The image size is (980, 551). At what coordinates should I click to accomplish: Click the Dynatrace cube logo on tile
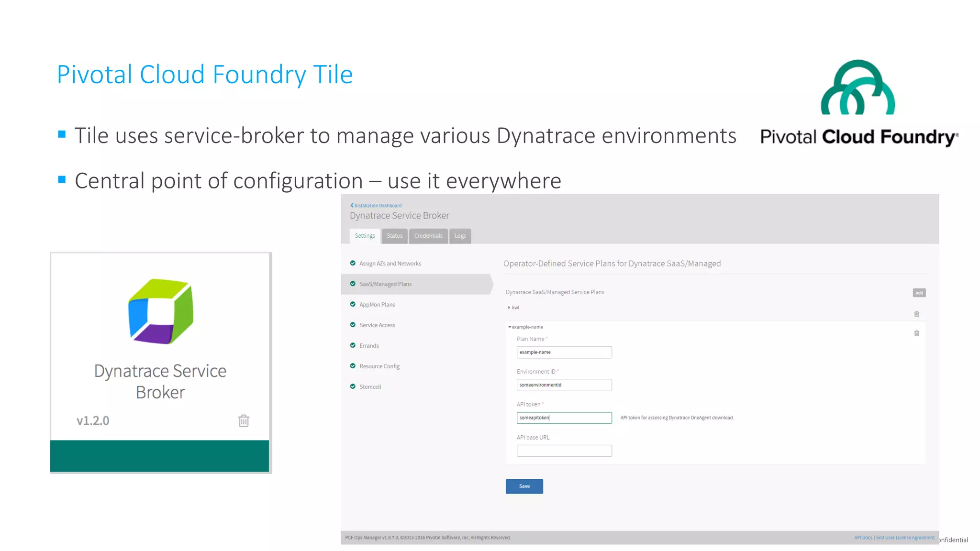161,311
